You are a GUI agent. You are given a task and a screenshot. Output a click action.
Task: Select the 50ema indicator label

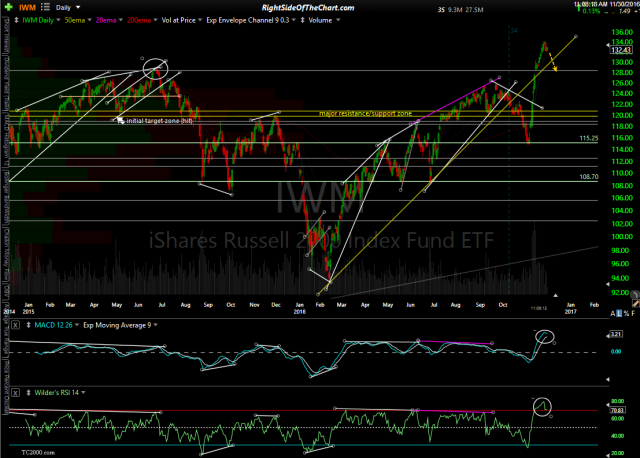click(x=75, y=20)
